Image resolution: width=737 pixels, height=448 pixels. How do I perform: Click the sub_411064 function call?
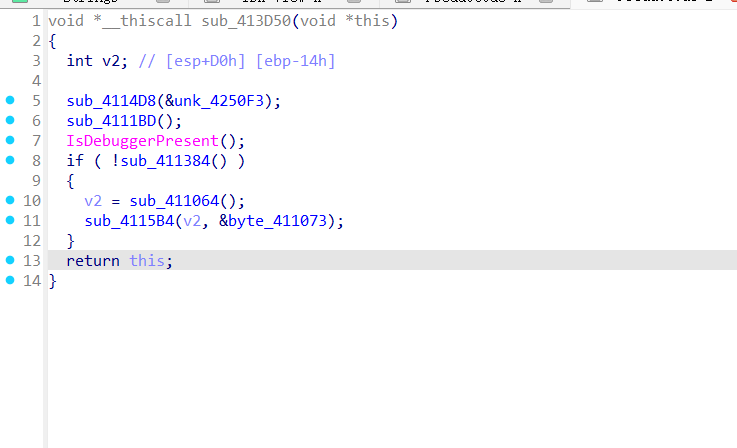pyautogui.click(x=174, y=201)
